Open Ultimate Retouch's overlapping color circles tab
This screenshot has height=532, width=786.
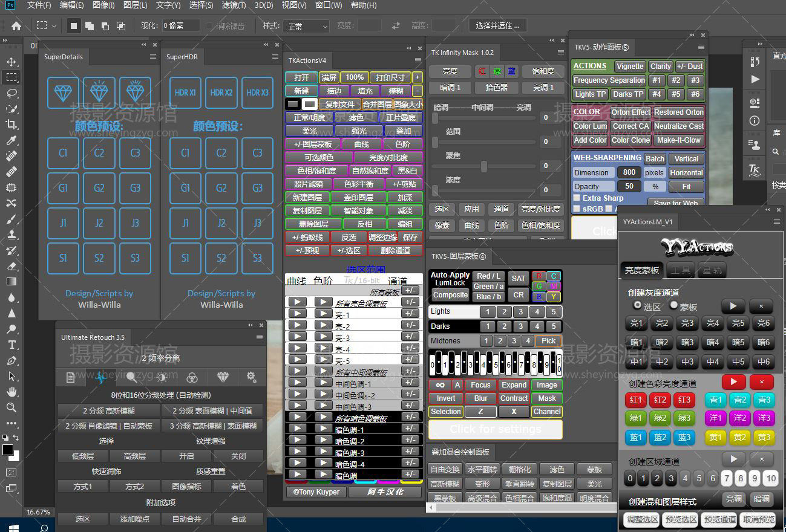192,377
